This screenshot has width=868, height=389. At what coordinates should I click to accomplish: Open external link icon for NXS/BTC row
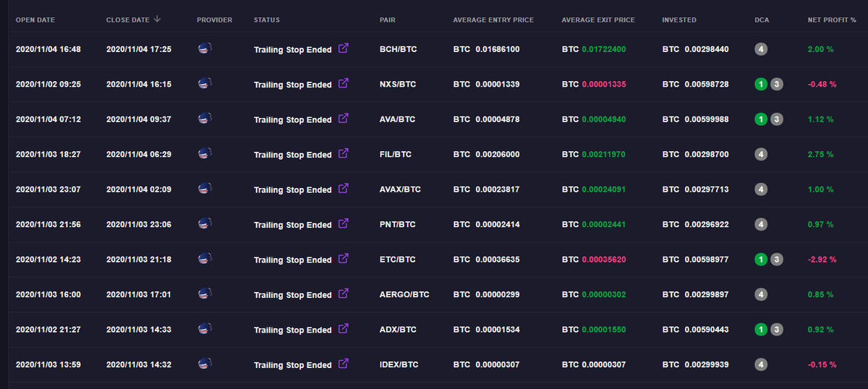point(344,83)
